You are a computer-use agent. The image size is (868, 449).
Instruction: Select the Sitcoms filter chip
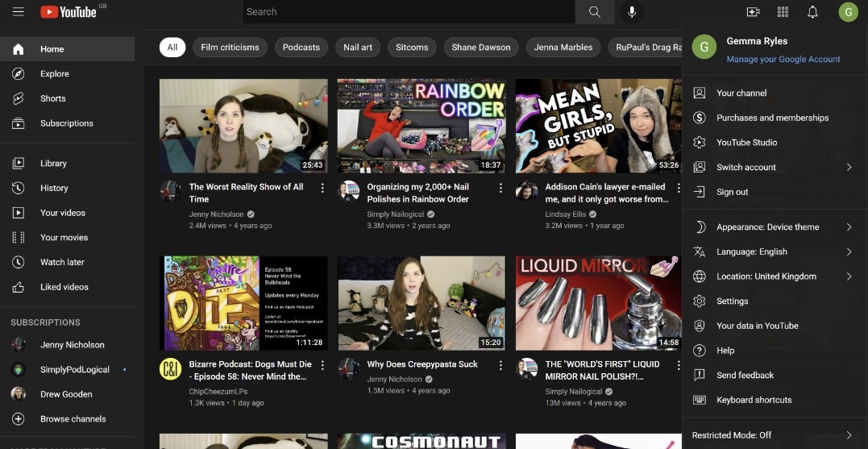412,48
